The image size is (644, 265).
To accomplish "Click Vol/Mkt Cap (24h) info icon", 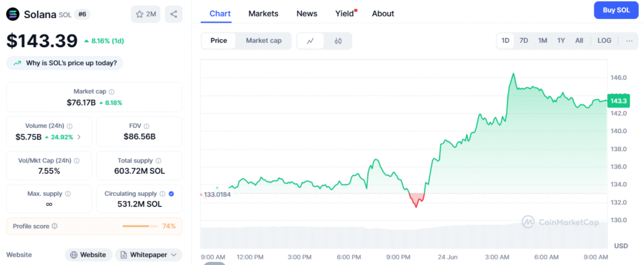I will (x=77, y=161).
